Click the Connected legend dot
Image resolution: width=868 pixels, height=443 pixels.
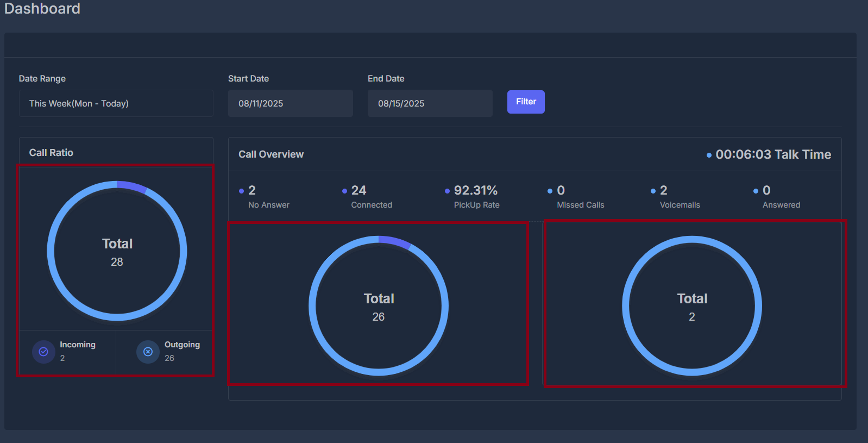point(344,191)
